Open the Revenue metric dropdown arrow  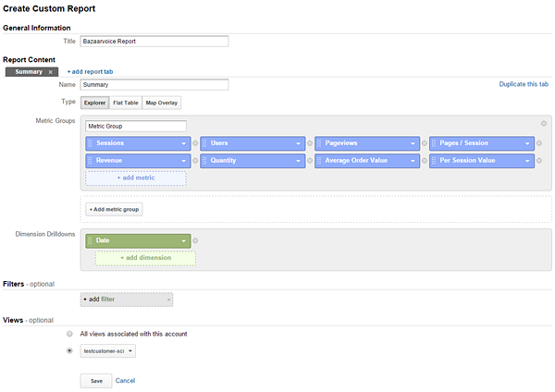(x=184, y=161)
